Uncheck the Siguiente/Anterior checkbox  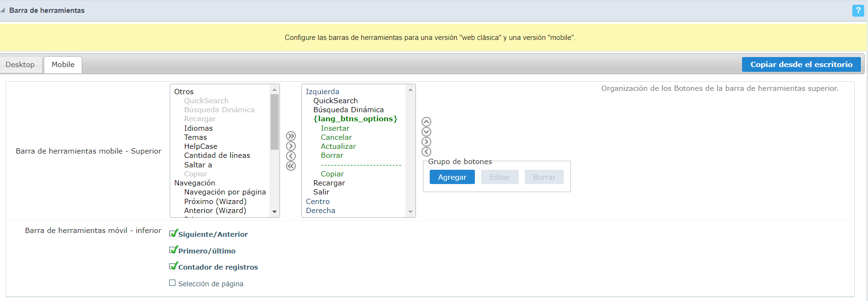point(173,233)
